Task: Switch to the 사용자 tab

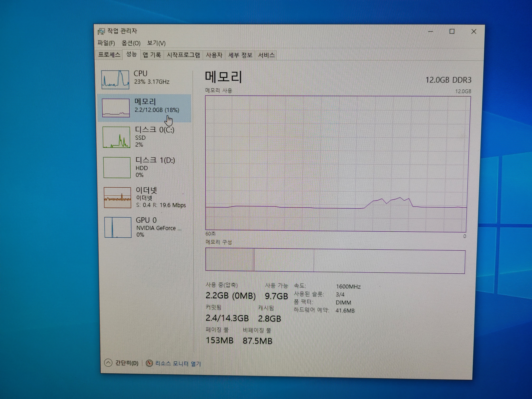Action: pos(214,55)
